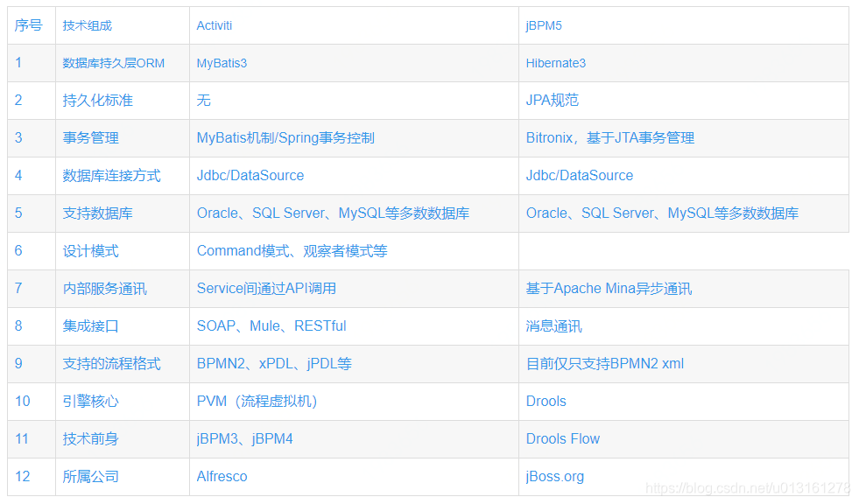Viewport: 859px width, 504px height.
Task: Click 'Jdbc/DataSource' in the Activiti column
Action: click(x=354, y=176)
